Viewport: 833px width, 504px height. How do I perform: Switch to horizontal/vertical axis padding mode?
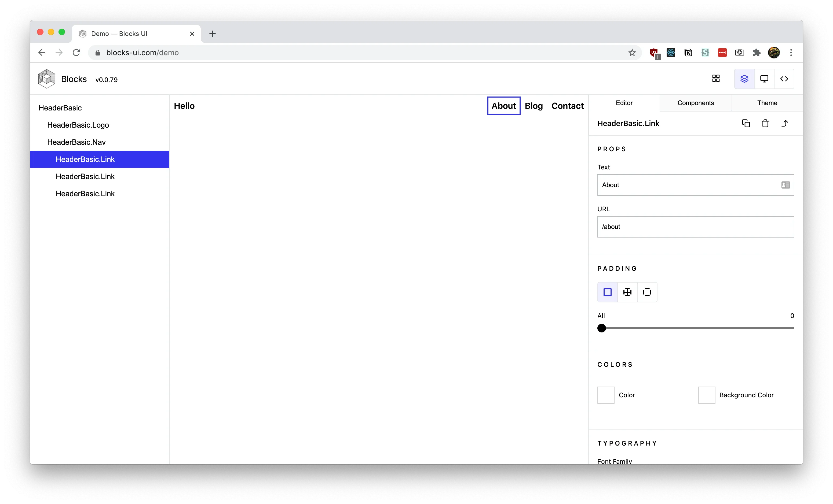point(627,292)
